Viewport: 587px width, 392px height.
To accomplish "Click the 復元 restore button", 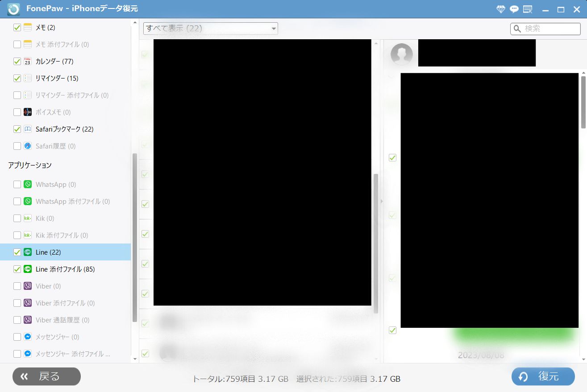I will pyautogui.click(x=543, y=376).
